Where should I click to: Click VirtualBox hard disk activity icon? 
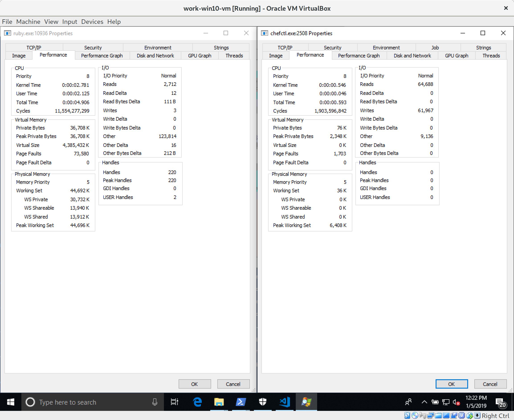(407, 416)
